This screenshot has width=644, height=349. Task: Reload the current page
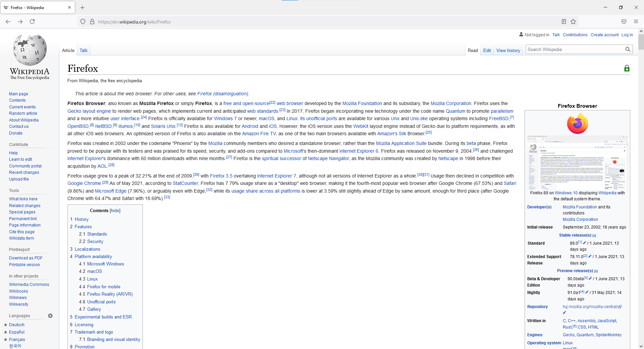coord(32,21)
